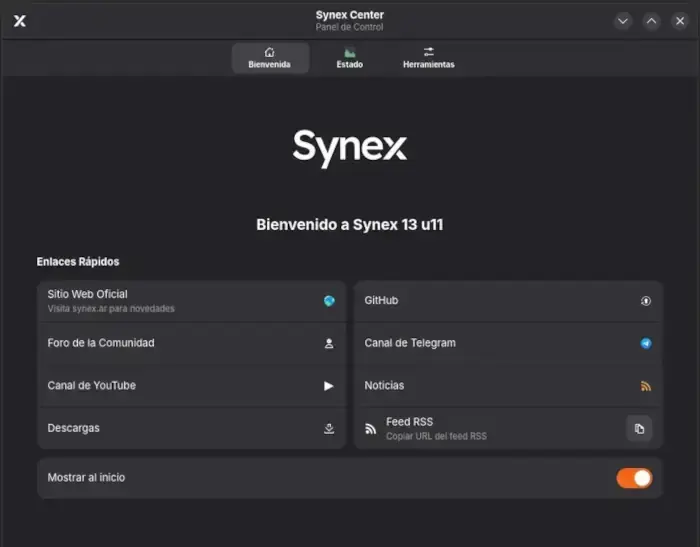Image resolution: width=700 pixels, height=547 pixels.
Task: Click the 'Bienvenido a Synex 13 u11' heading
Action: click(x=350, y=225)
